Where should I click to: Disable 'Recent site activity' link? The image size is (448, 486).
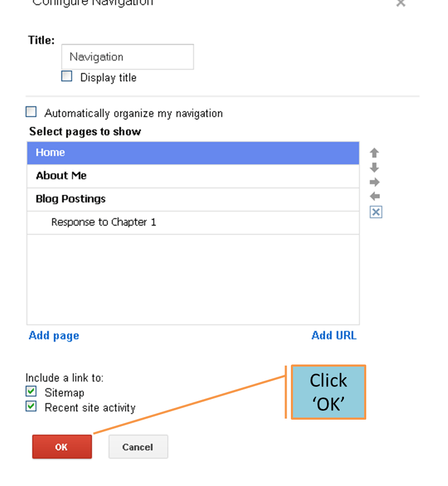[x=31, y=406]
